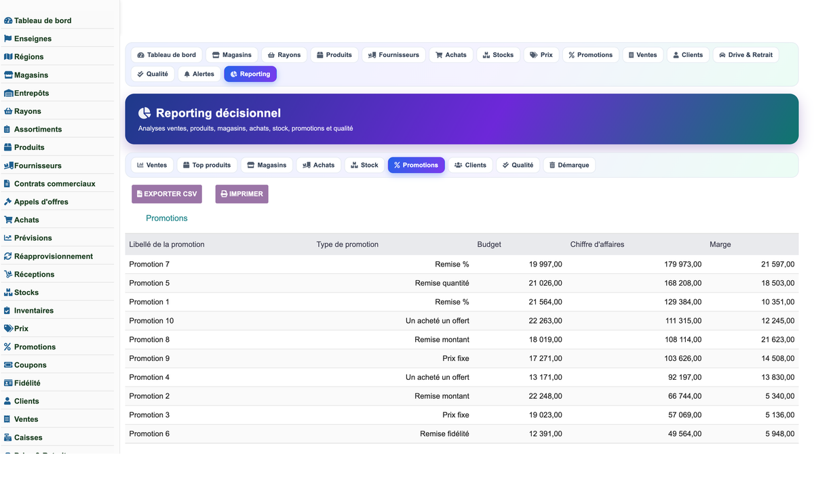Click the dolly icon beside Réceptions
The width and height of the screenshot is (814, 504).
click(x=9, y=274)
